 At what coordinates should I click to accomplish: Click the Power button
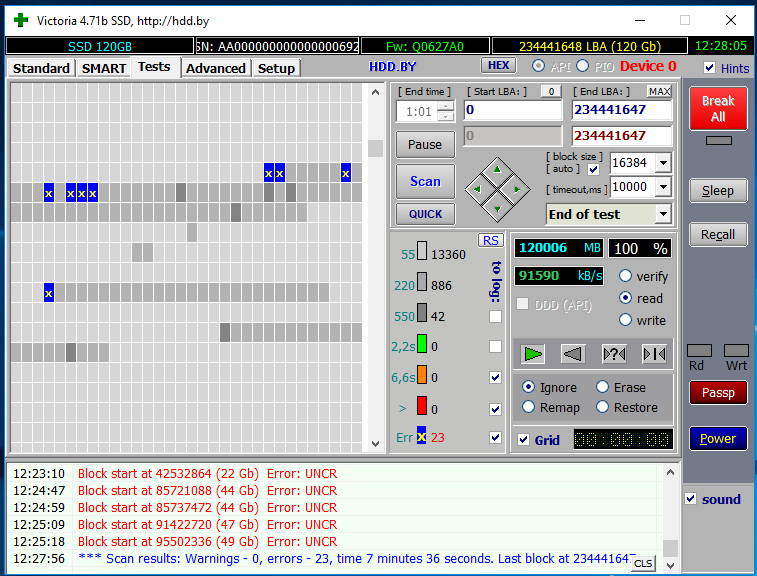pyautogui.click(x=718, y=438)
